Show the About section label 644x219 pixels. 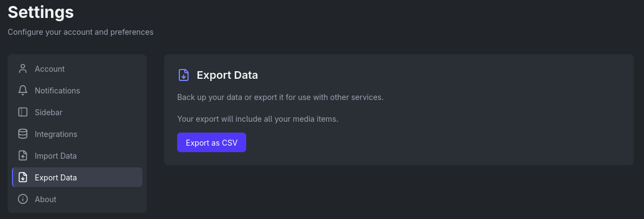pyautogui.click(x=46, y=199)
